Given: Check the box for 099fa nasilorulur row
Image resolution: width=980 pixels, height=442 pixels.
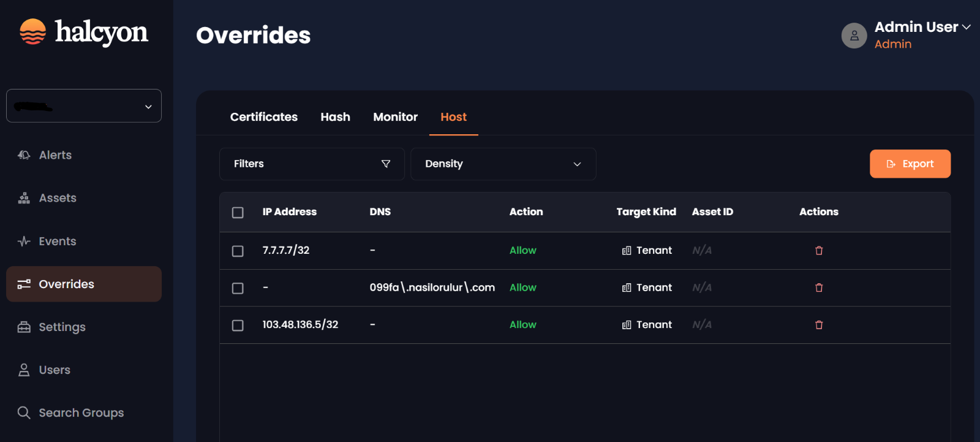Looking at the screenshot, I should tap(238, 288).
